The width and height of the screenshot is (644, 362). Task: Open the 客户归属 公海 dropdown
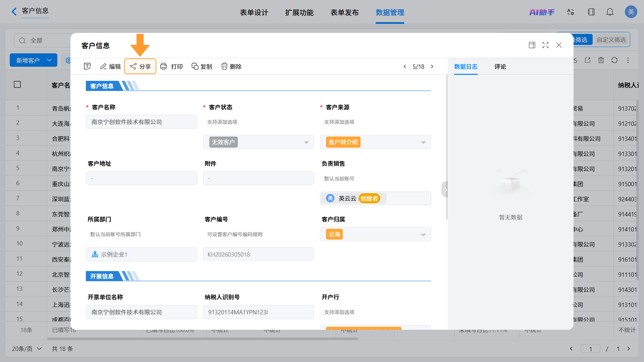375,234
